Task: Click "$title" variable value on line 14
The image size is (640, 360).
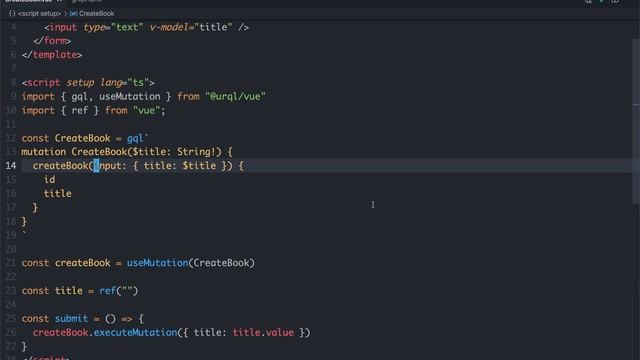Action: tap(199, 166)
